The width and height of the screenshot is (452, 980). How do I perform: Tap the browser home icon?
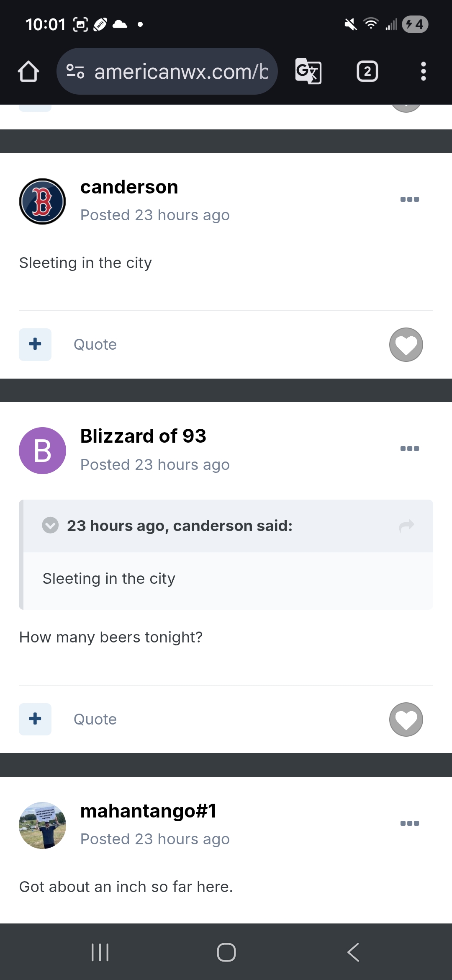(28, 72)
